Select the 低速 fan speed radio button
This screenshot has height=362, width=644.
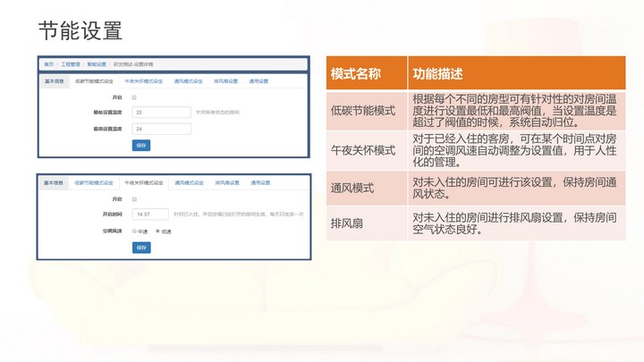tap(157, 231)
